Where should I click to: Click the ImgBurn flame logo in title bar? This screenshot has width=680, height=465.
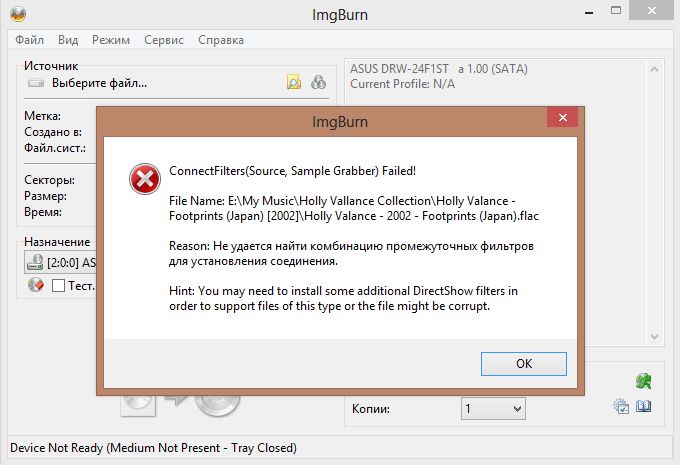point(18,13)
